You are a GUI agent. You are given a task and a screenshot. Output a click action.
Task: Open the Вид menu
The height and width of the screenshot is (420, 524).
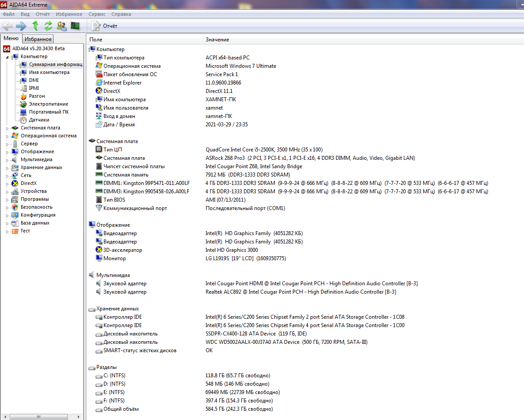tap(25, 14)
